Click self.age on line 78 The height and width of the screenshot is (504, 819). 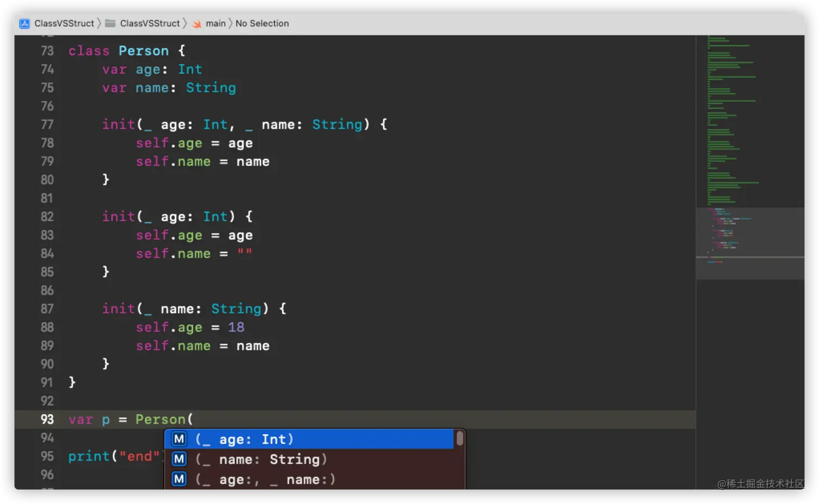coord(168,143)
